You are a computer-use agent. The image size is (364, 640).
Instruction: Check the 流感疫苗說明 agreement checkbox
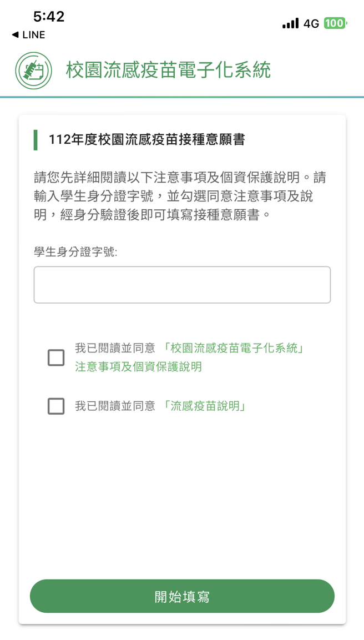(55, 406)
